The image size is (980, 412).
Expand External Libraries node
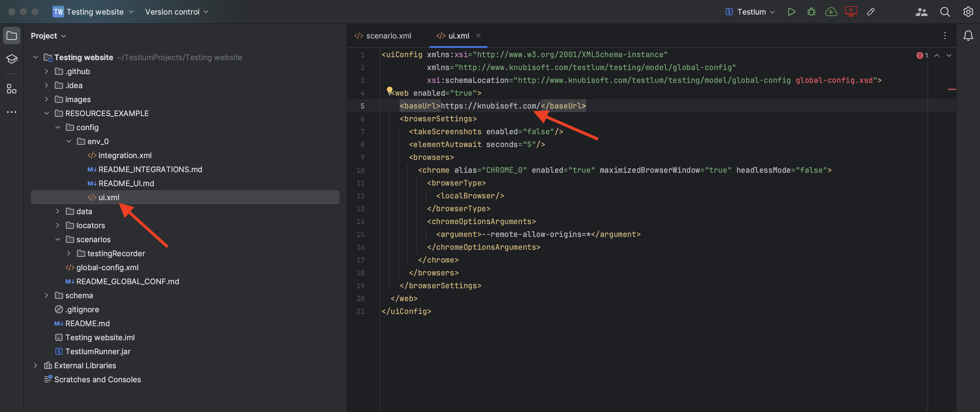[35, 366]
